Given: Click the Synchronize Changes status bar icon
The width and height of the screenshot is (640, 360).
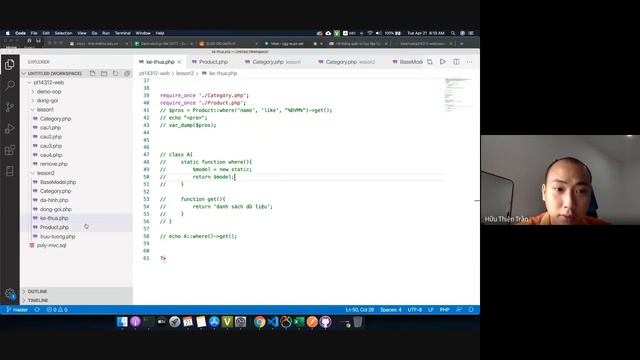Looking at the screenshot, I should [37, 310].
